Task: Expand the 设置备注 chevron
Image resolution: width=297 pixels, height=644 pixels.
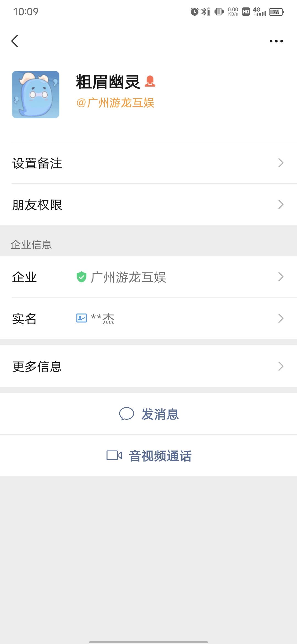Action: pyautogui.click(x=280, y=163)
